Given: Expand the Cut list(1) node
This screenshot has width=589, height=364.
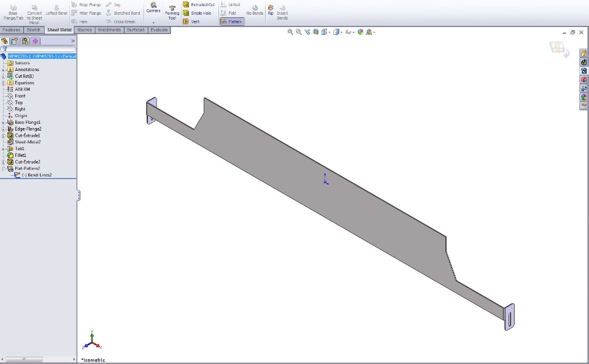Looking at the screenshot, I should click(x=4, y=76).
